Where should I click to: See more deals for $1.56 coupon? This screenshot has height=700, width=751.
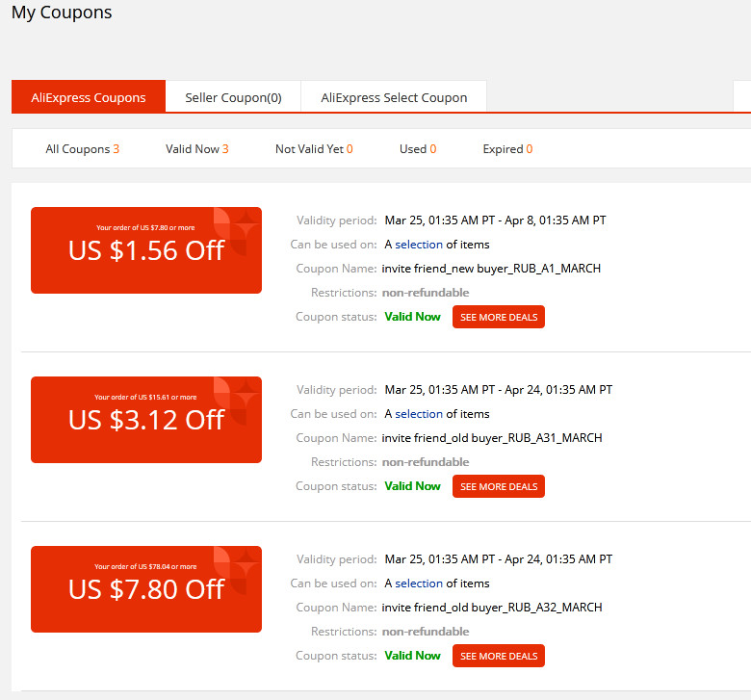[x=499, y=317]
